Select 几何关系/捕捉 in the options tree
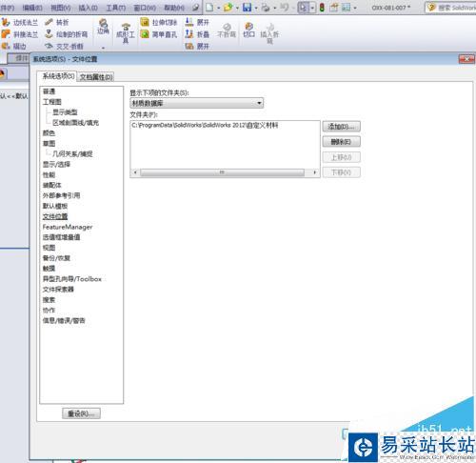This screenshot has height=463, width=476. 72,153
